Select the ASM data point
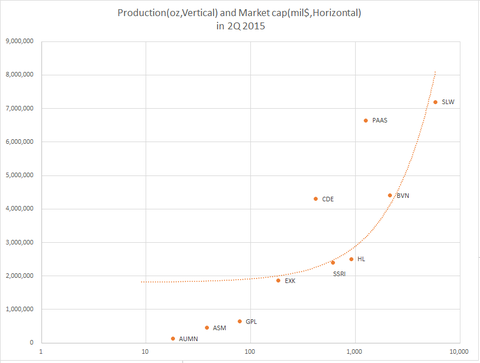The height and width of the screenshot is (363, 480). (207, 328)
